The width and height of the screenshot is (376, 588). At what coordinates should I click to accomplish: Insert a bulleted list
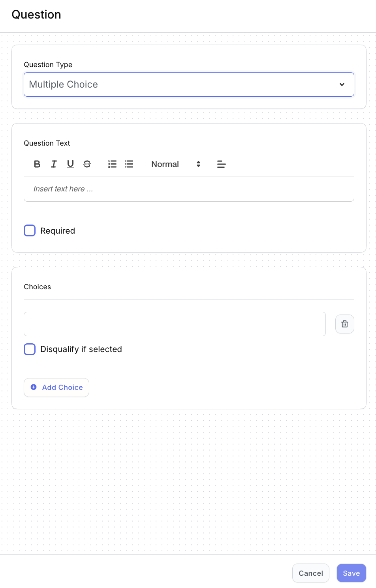pos(129,164)
